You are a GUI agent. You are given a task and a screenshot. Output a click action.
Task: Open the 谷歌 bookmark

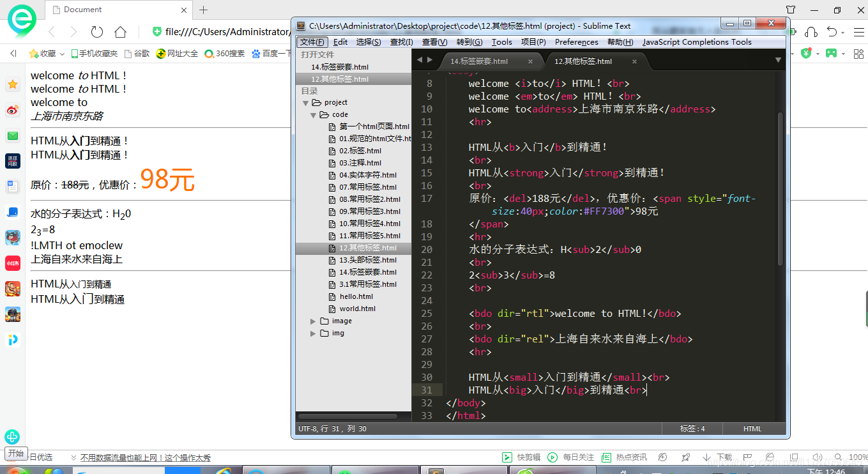(137, 54)
